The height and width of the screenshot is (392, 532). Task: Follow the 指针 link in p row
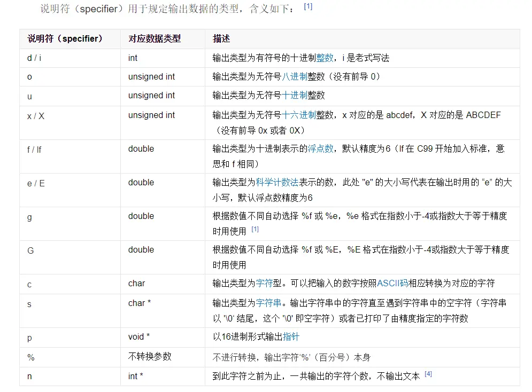pos(291,337)
